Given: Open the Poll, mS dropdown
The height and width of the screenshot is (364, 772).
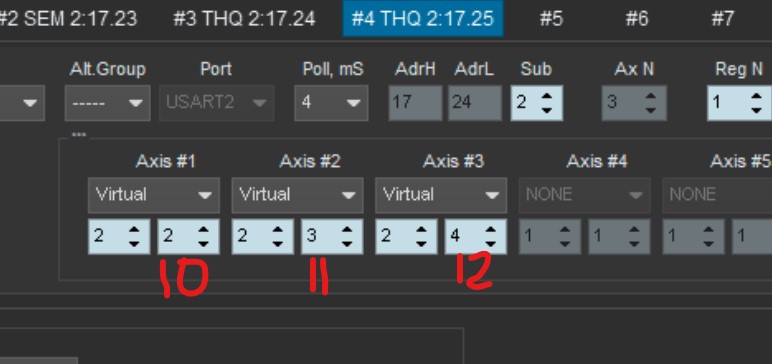Looking at the screenshot, I should click(x=331, y=103).
